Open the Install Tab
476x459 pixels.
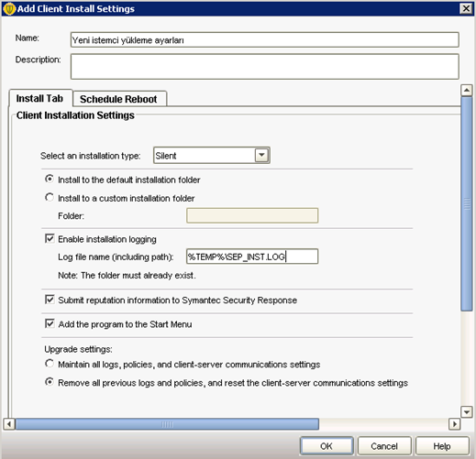point(40,98)
